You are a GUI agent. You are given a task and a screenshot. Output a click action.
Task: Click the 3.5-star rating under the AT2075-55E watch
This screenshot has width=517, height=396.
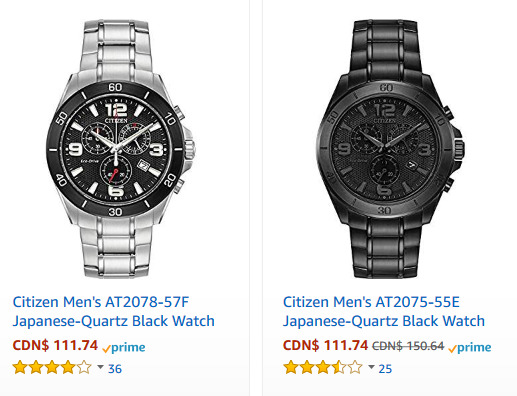323,368
